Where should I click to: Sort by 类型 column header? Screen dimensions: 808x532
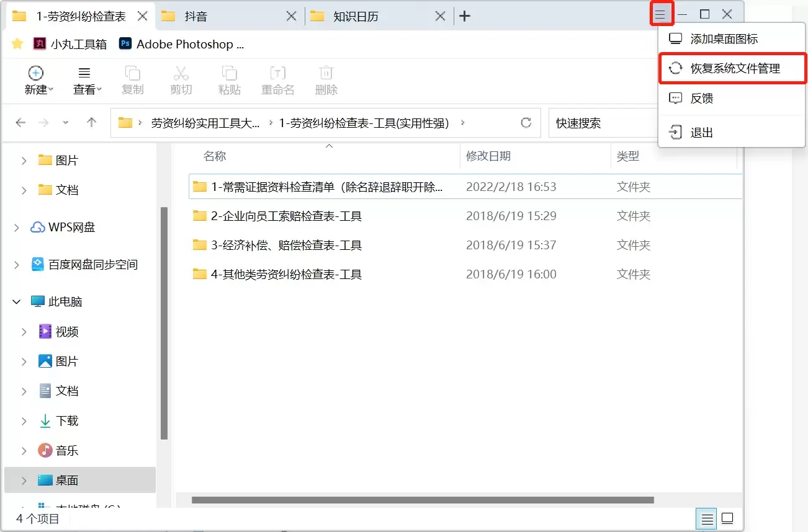pos(628,156)
